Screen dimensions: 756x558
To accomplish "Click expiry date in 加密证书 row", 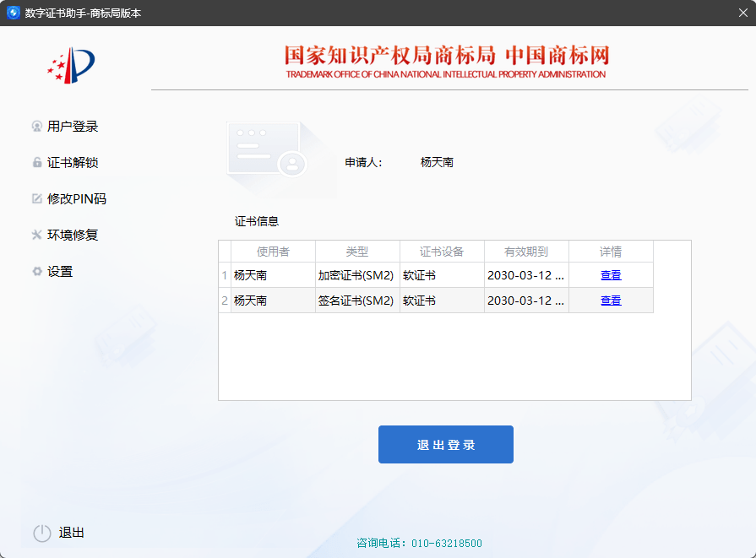I will [526, 275].
